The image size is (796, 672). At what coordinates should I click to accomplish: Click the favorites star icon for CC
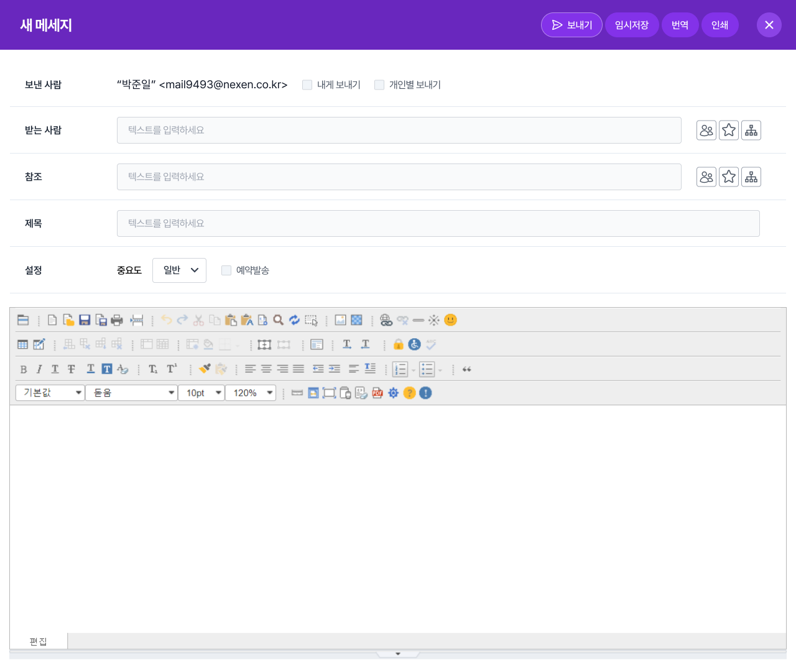click(x=729, y=177)
